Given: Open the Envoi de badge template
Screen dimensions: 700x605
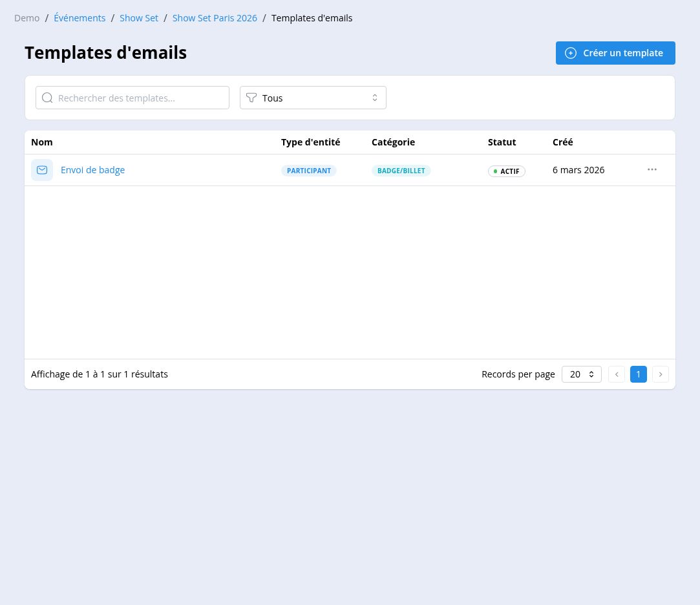Looking at the screenshot, I should tap(93, 170).
